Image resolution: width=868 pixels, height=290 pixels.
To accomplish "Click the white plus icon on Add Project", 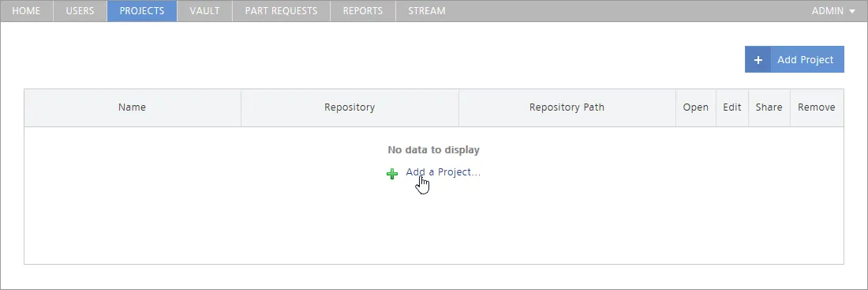I will click(758, 59).
